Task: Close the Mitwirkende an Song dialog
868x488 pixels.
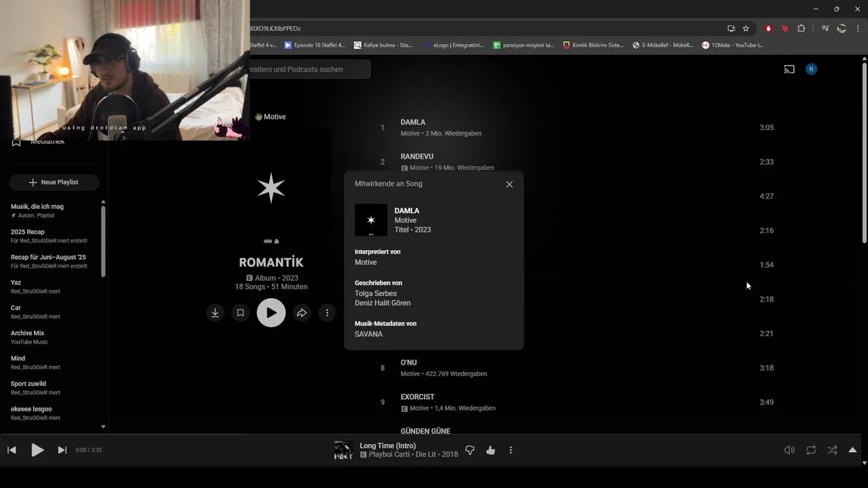Action: click(509, 184)
